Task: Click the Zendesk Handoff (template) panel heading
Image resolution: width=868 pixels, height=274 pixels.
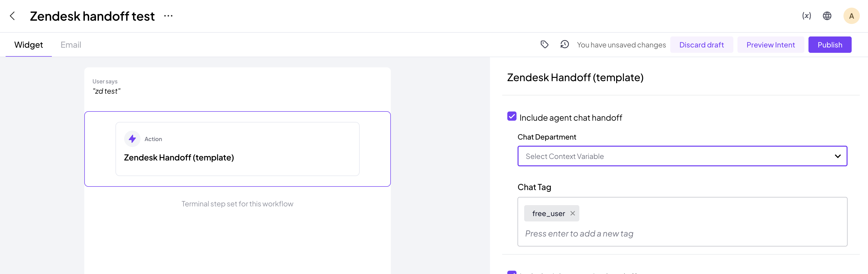Action: point(575,77)
